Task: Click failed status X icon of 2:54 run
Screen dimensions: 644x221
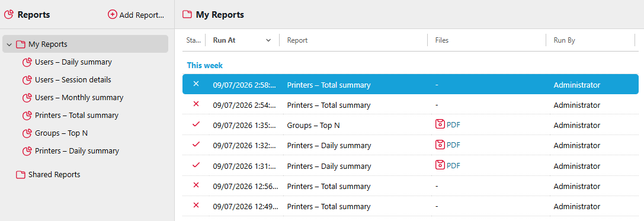Action: click(x=196, y=104)
